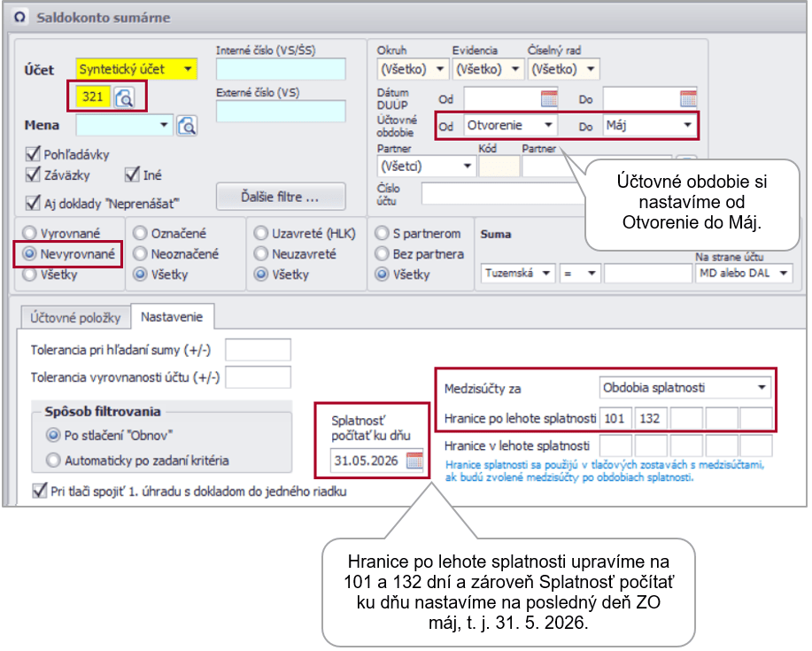The image size is (812, 651).
Task: Open calendar for Dátum DUUP Od field
Action: 549,98
